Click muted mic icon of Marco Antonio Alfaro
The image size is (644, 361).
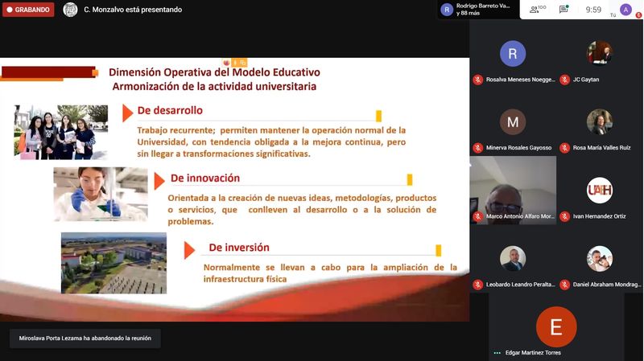pos(477,216)
